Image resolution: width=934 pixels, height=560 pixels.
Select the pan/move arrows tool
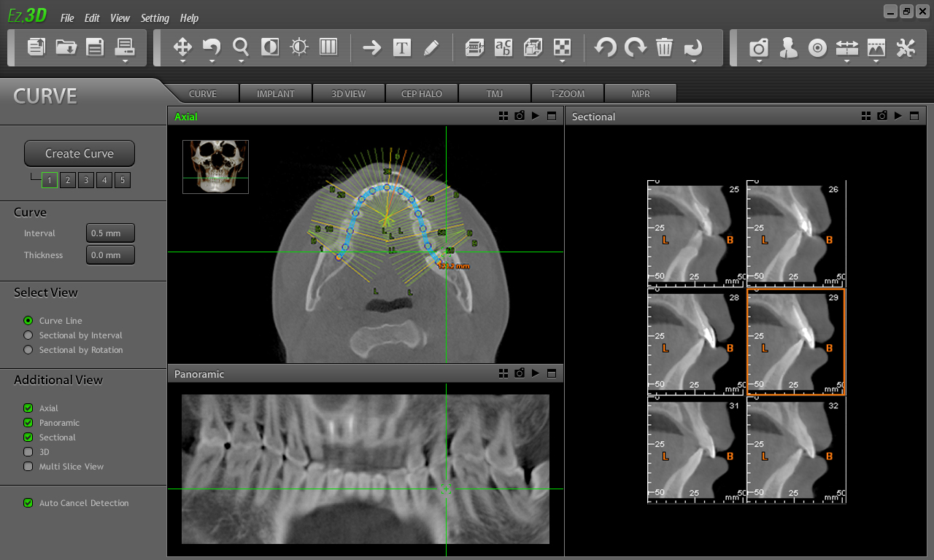(182, 47)
